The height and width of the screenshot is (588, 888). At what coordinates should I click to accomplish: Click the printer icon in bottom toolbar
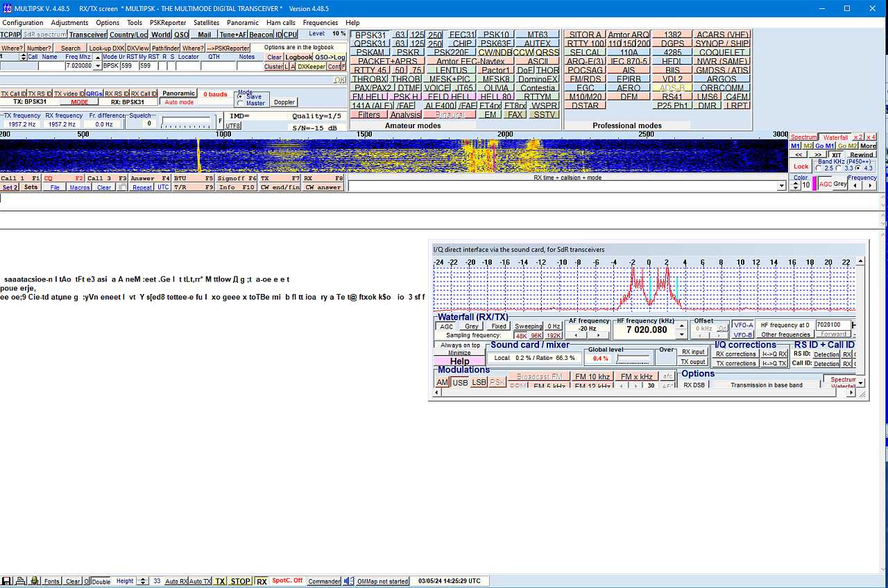tap(20, 581)
